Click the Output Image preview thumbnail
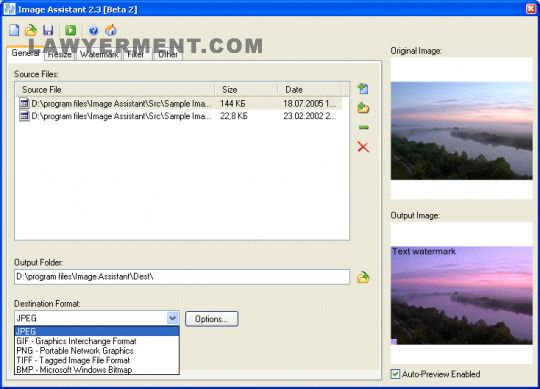540x389 pixels. tap(461, 295)
